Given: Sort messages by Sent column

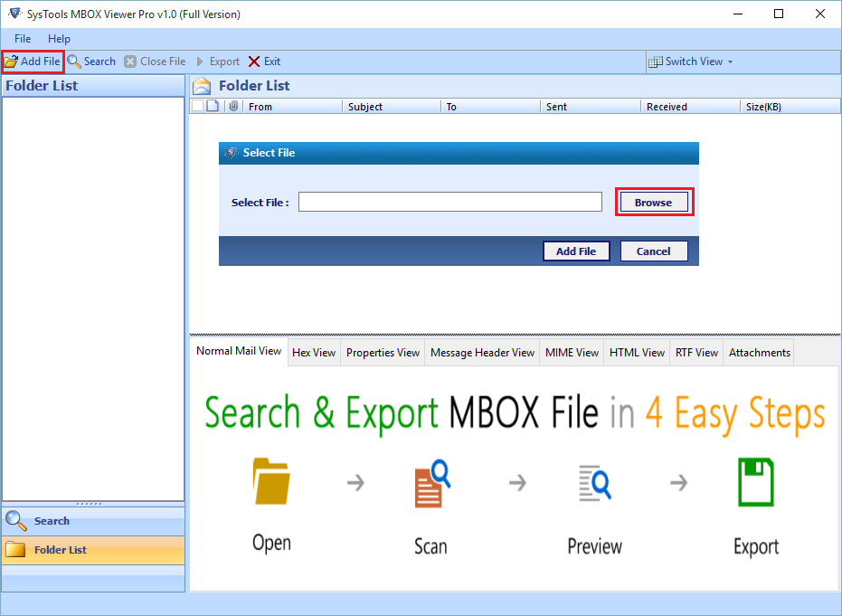Looking at the screenshot, I should coord(591,107).
